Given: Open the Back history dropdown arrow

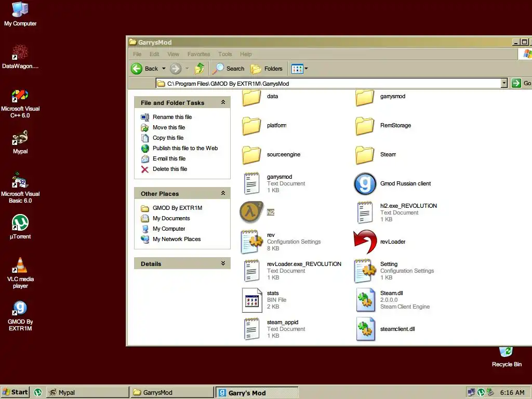Looking at the screenshot, I should (164, 69).
